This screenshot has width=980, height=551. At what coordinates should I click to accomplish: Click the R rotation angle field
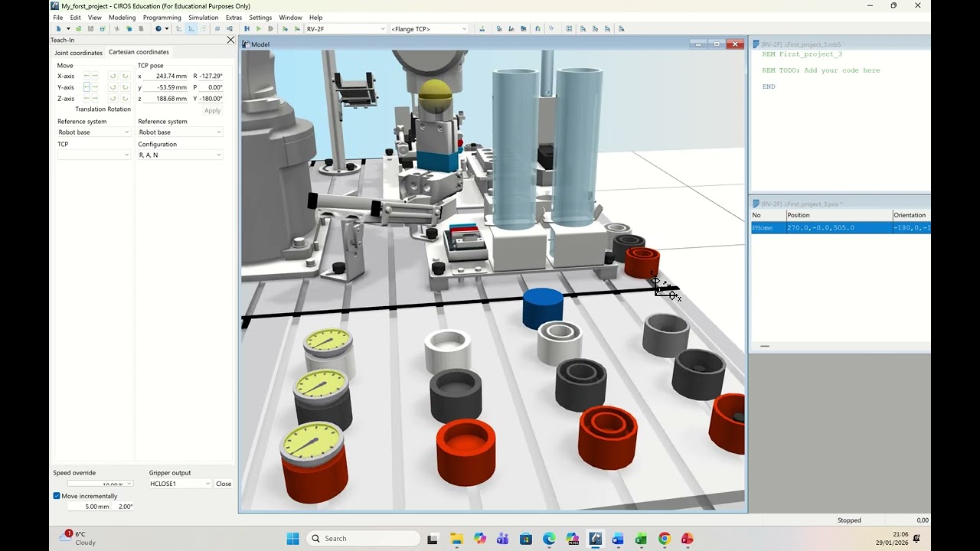click(x=211, y=76)
